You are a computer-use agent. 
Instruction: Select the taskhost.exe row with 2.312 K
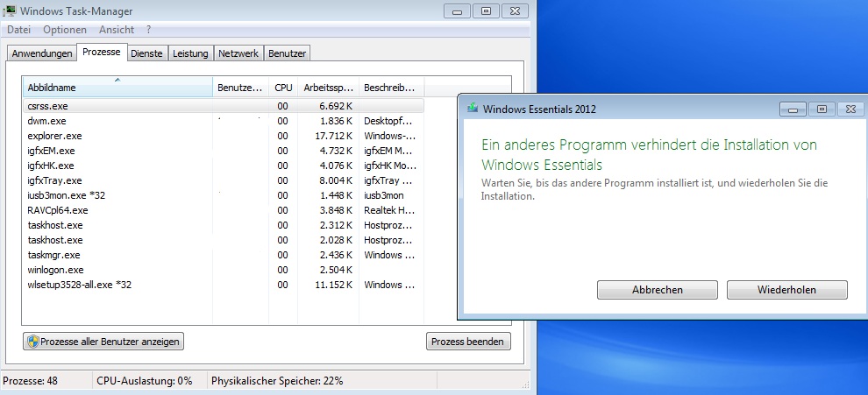(x=224, y=225)
